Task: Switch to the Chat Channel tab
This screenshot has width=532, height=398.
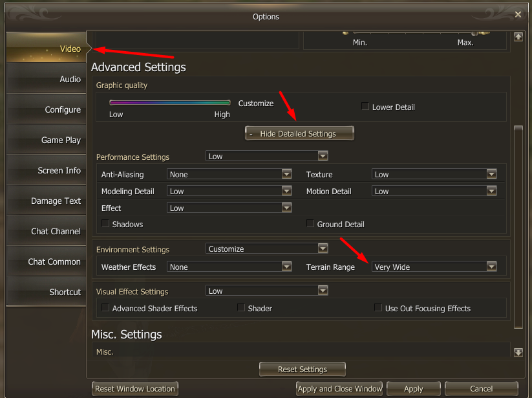Action: coord(47,231)
